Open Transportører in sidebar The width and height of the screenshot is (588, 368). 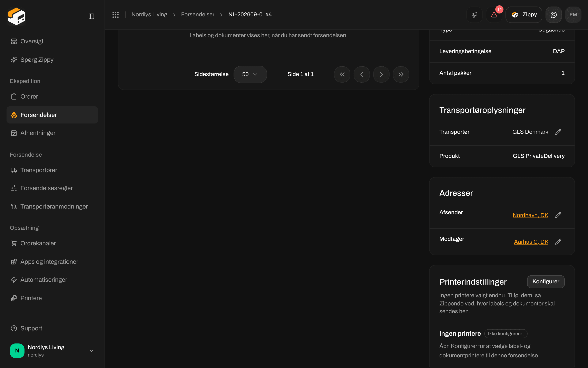[x=52, y=170]
